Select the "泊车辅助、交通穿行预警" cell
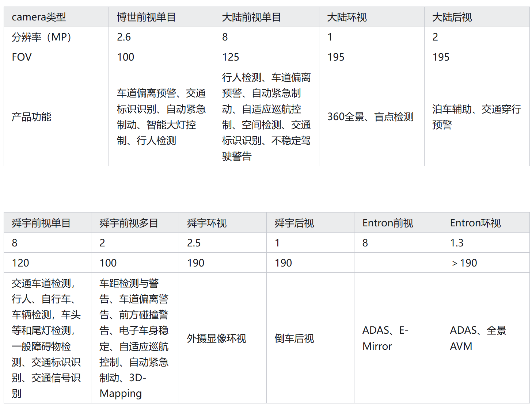Image resolution: width=532 pixels, height=406 pixels. tap(477, 116)
